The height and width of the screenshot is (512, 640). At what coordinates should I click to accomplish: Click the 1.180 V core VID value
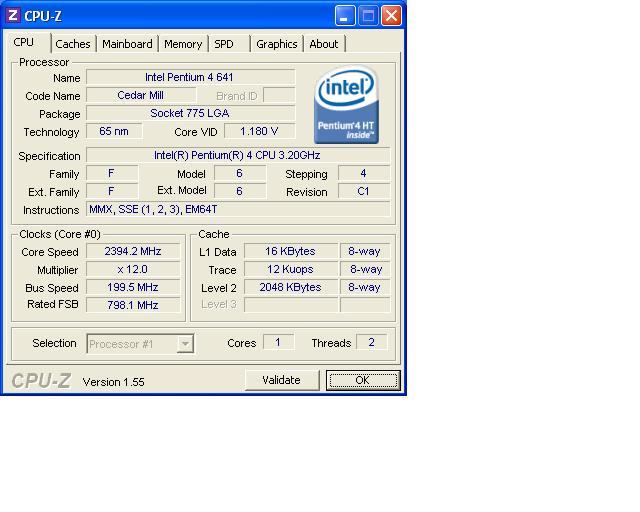260,131
